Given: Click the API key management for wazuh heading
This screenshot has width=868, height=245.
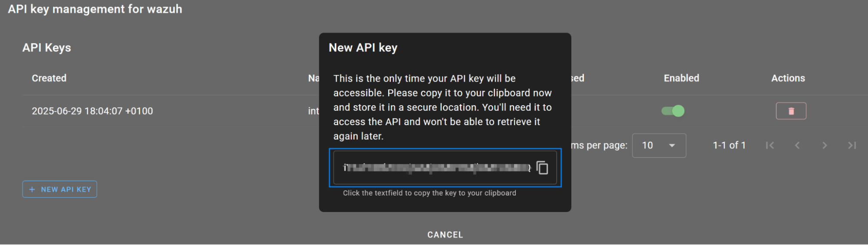Looking at the screenshot, I should 95,9.
